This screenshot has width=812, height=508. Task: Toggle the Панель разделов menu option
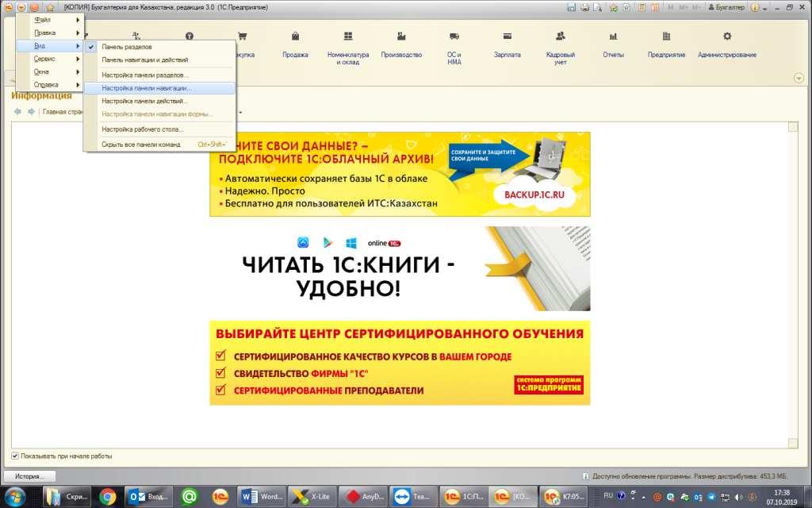159,47
